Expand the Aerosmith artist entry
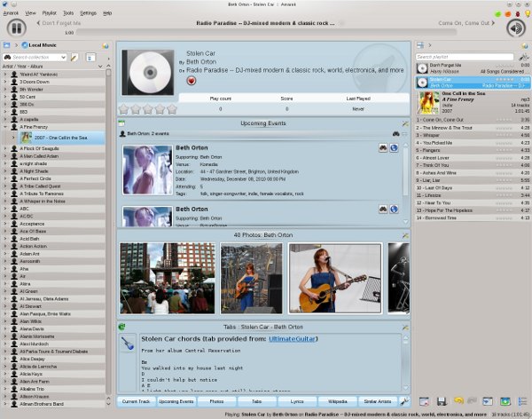This screenshot has width=532, height=419. (5, 262)
